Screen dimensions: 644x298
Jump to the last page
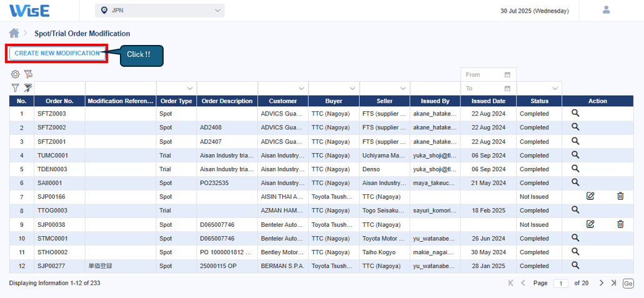coord(613,283)
